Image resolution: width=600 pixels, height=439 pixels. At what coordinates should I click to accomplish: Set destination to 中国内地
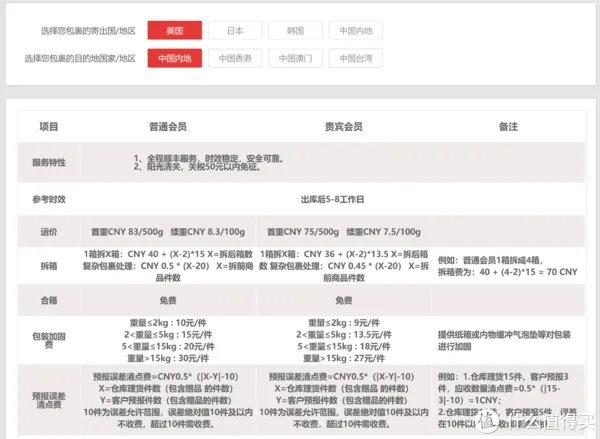174,58
